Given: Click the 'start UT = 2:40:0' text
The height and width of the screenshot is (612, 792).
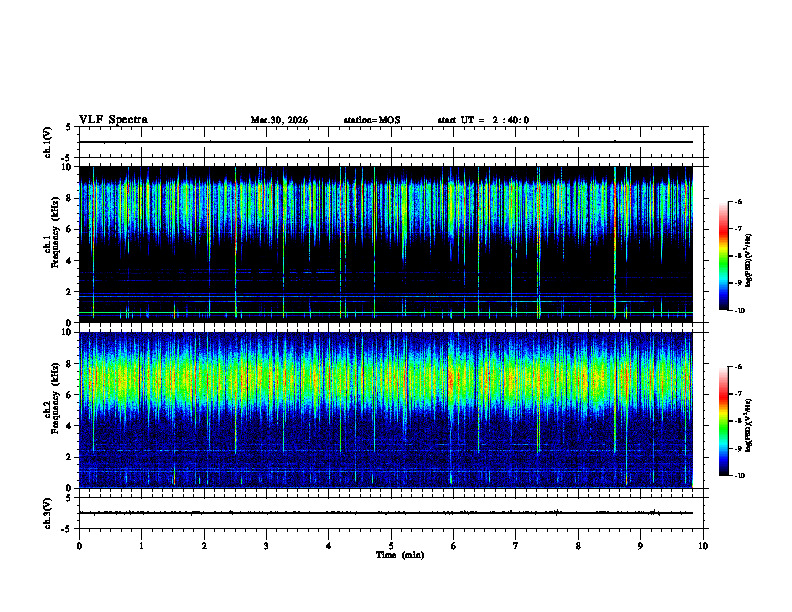Looking at the screenshot, I should [x=483, y=120].
